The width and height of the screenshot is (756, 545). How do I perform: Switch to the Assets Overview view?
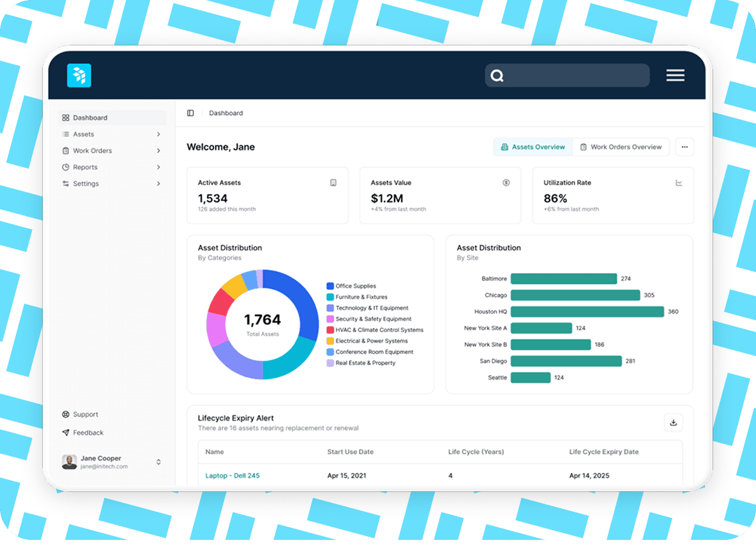click(x=533, y=147)
